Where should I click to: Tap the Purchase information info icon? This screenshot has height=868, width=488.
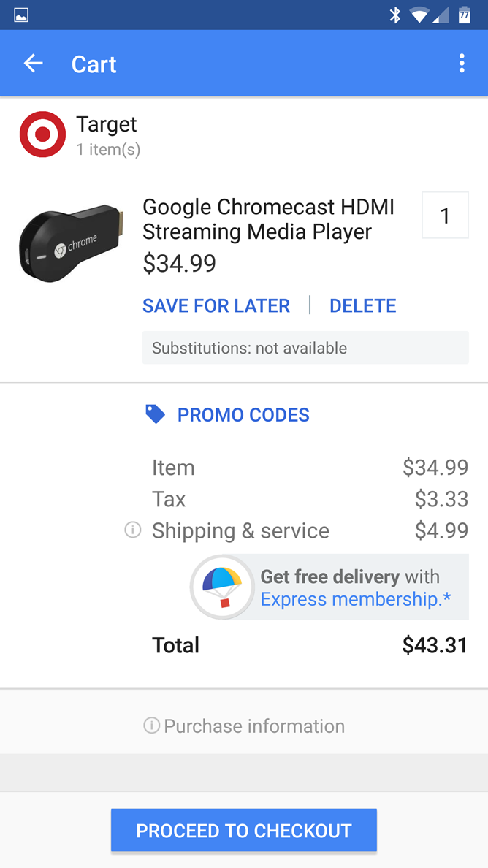151,726
